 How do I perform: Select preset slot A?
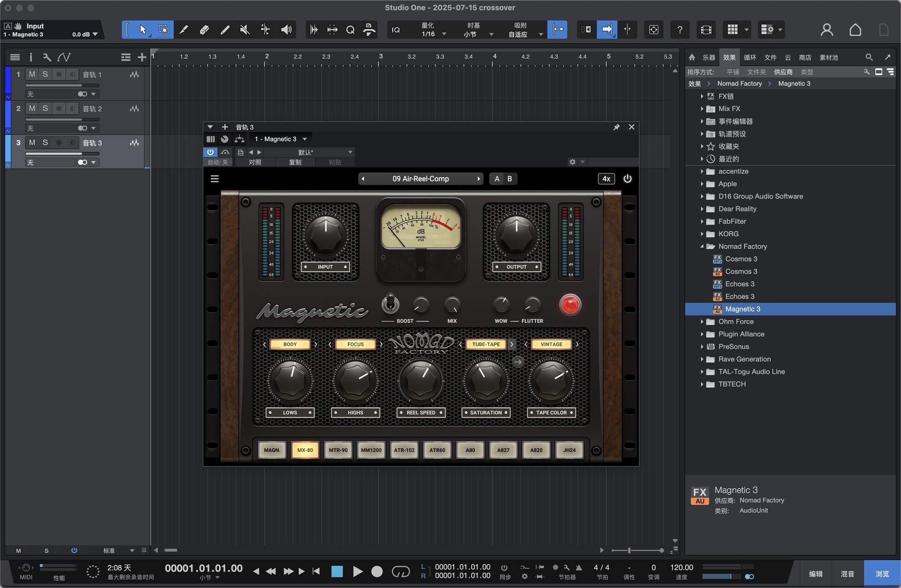point(497,179)
